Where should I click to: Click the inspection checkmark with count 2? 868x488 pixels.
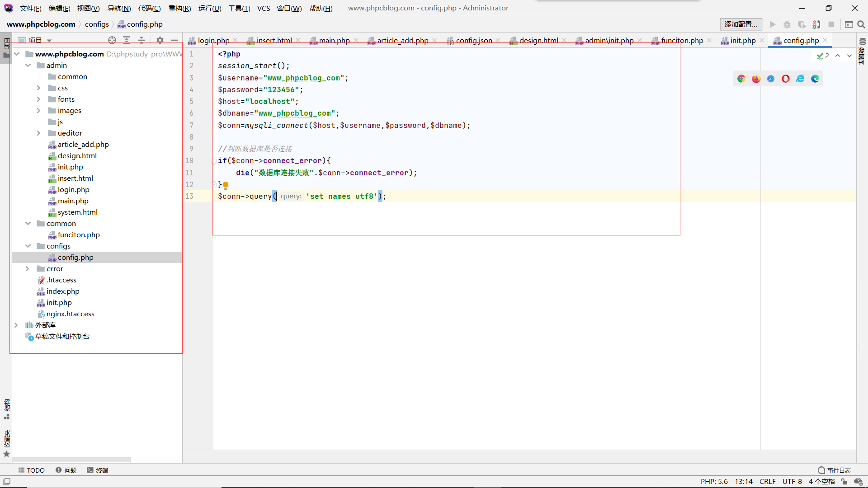coord(823,56)
